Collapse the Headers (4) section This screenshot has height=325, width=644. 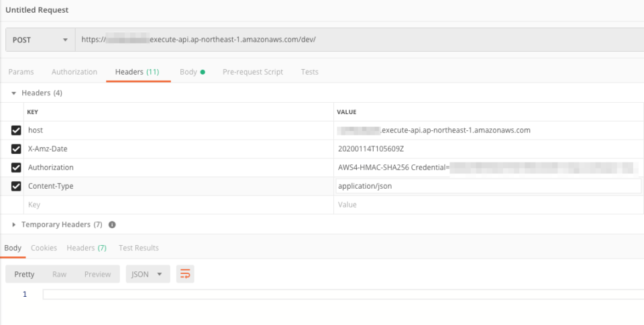point(14,93)
